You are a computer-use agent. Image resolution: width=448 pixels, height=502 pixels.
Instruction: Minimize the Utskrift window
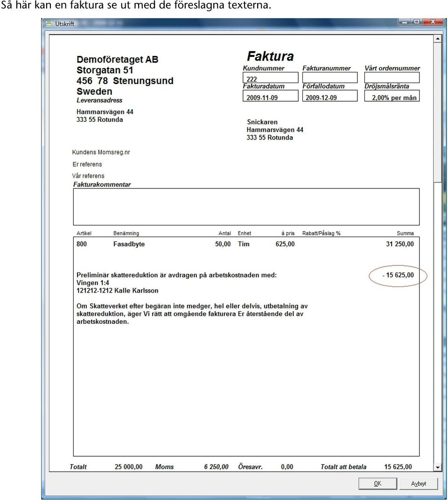[405, 22]
